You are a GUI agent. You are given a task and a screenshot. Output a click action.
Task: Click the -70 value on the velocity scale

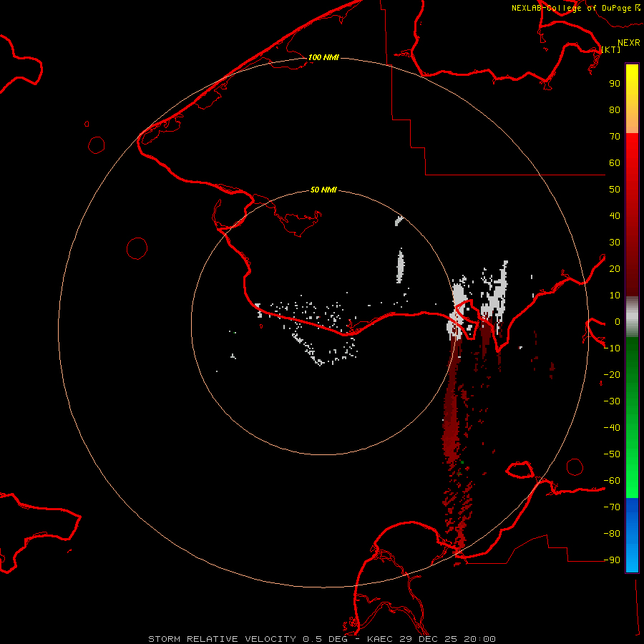612,507
